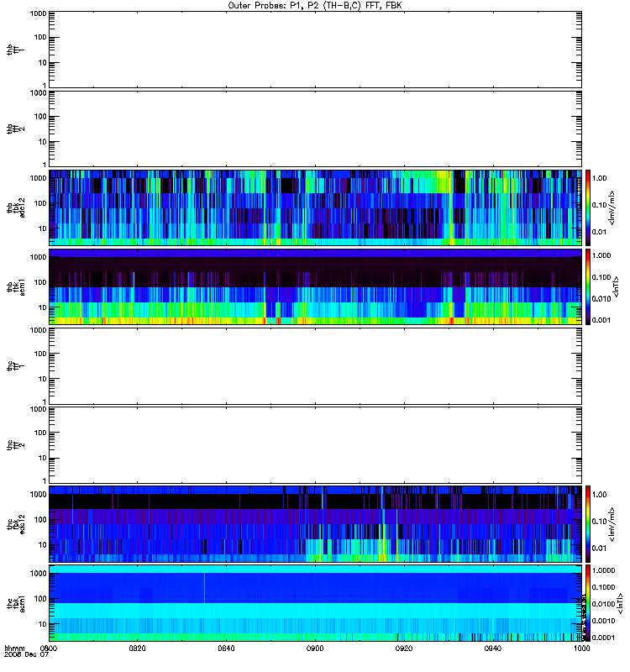Click the thc fbk scm1 spectrogram panel
The width and height of the screenshot is (630, 672).
[315, 603]
